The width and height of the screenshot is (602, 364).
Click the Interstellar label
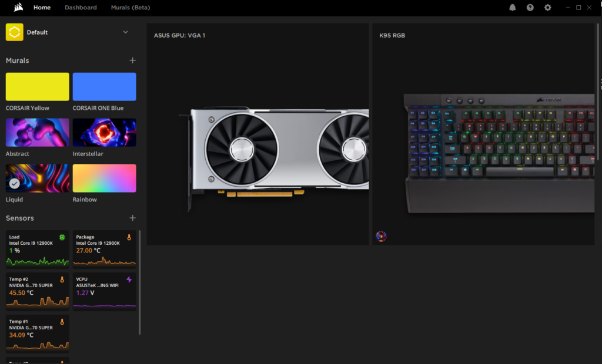click(88, 154)
